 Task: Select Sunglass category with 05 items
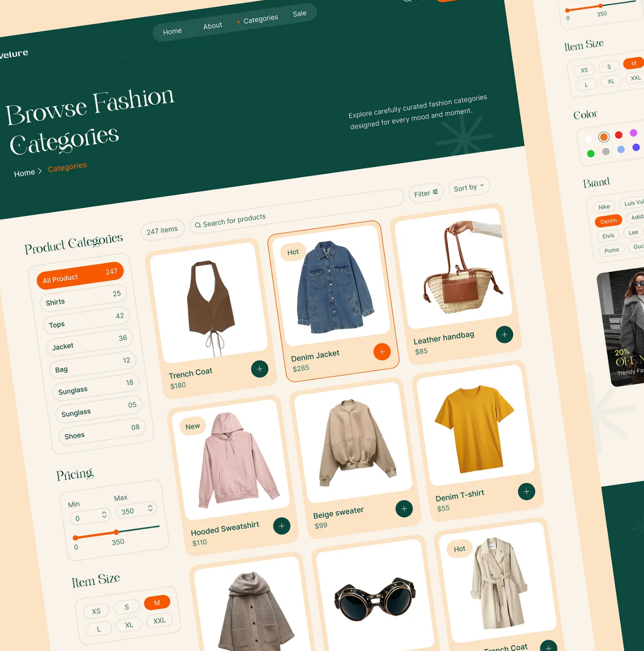(x=99, y=409)
